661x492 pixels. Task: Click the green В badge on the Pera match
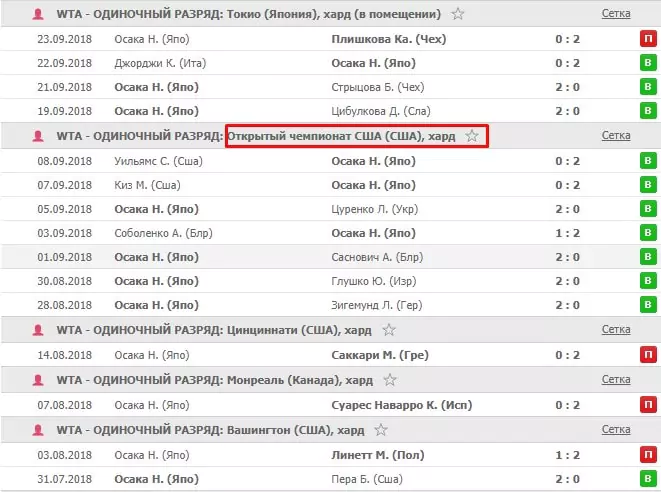(648, 479)
